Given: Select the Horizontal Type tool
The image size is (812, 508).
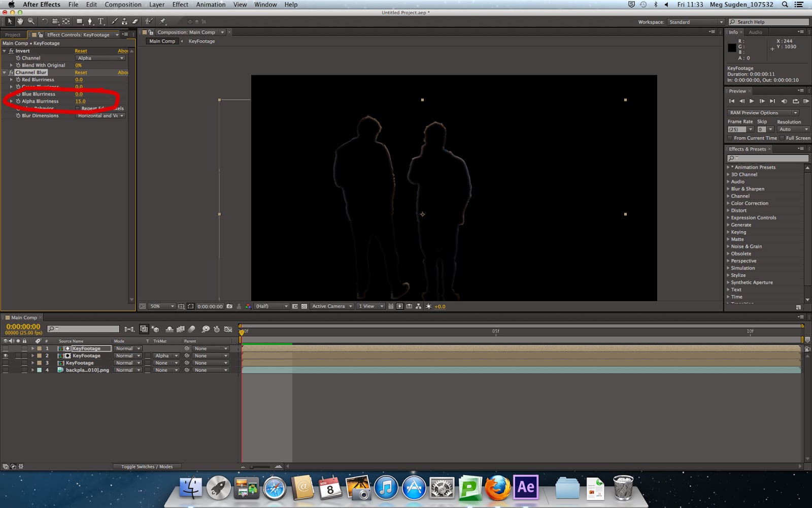Looking at the screenshot, I should click(x=101, y=21).
